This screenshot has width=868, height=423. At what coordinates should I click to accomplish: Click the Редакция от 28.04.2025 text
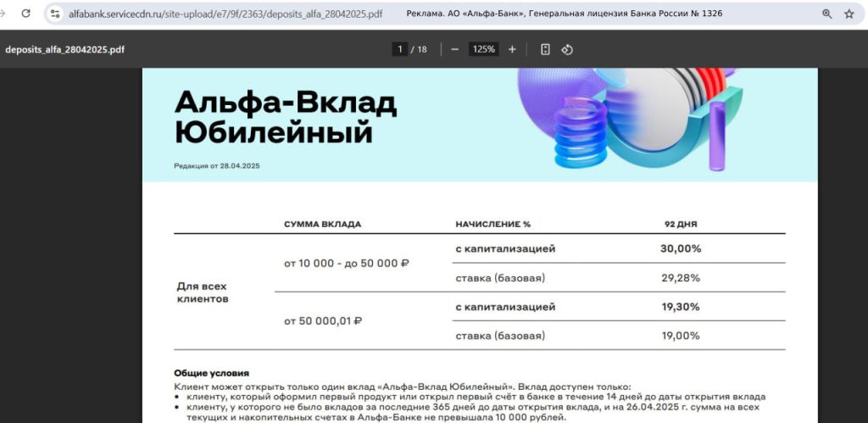coord(217,165)
